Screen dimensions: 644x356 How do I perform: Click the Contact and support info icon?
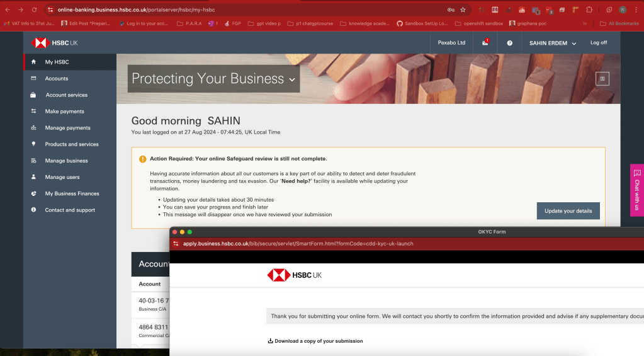pos(33,210)
